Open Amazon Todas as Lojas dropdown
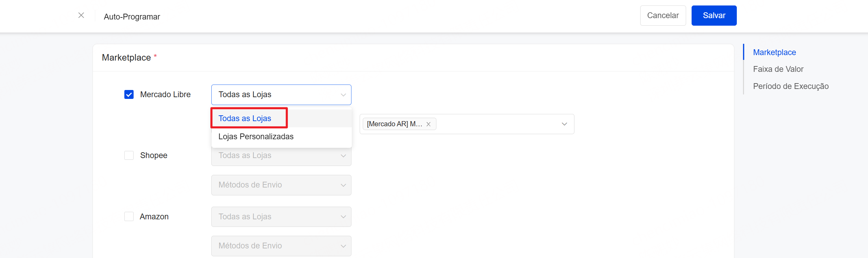The height and width of the screenshot is (258, 868). pos(281,217)
